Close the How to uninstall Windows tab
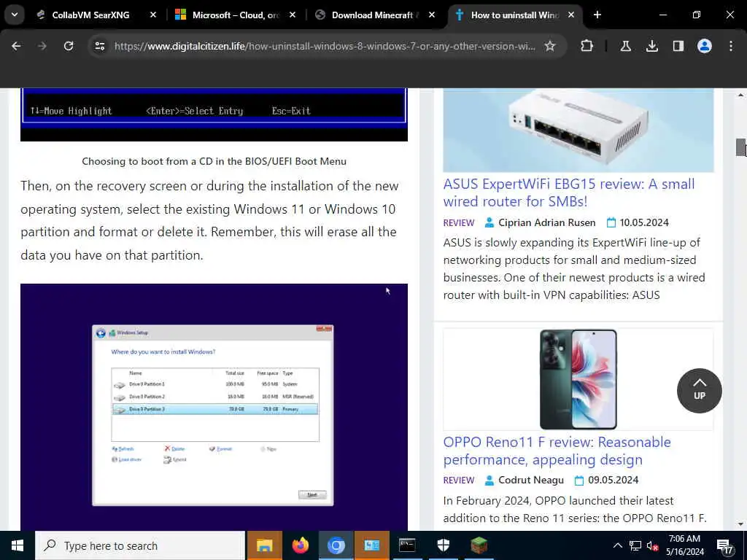Image resolution: width=747 pixels, height=560 pixels. click(571, 15)
